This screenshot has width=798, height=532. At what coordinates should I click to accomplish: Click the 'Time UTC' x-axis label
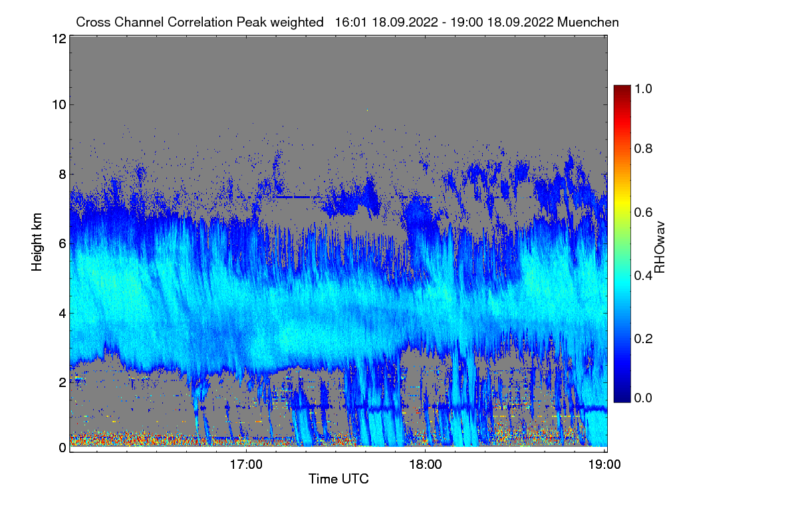pos(338,478)
